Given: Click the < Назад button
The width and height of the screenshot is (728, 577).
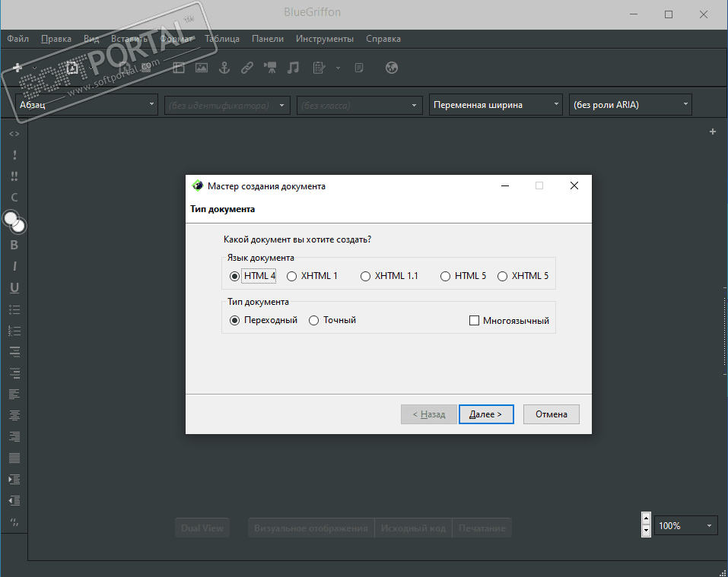Looking at the screenshot, I should click(428, 414).
